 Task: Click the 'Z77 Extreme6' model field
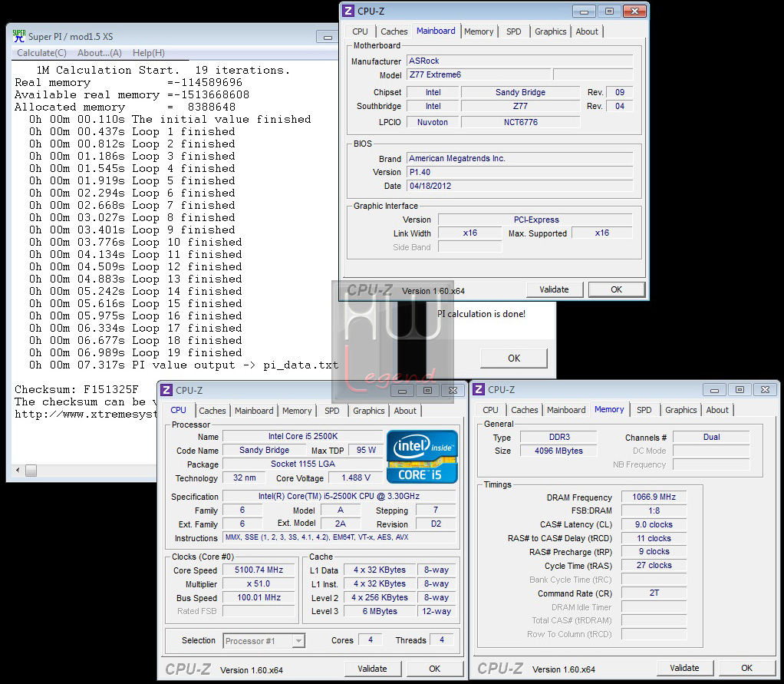[x=479, y=74]
